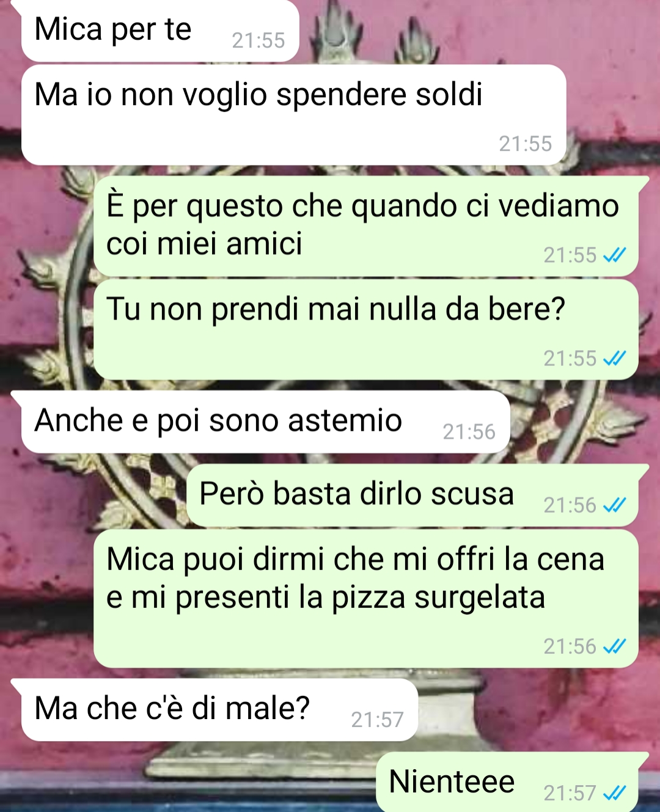Viewport: 660px width, 812px height.
Task: Click the 21:56 timestamp on 'sono astemio' message
Action: click(469, 432)
